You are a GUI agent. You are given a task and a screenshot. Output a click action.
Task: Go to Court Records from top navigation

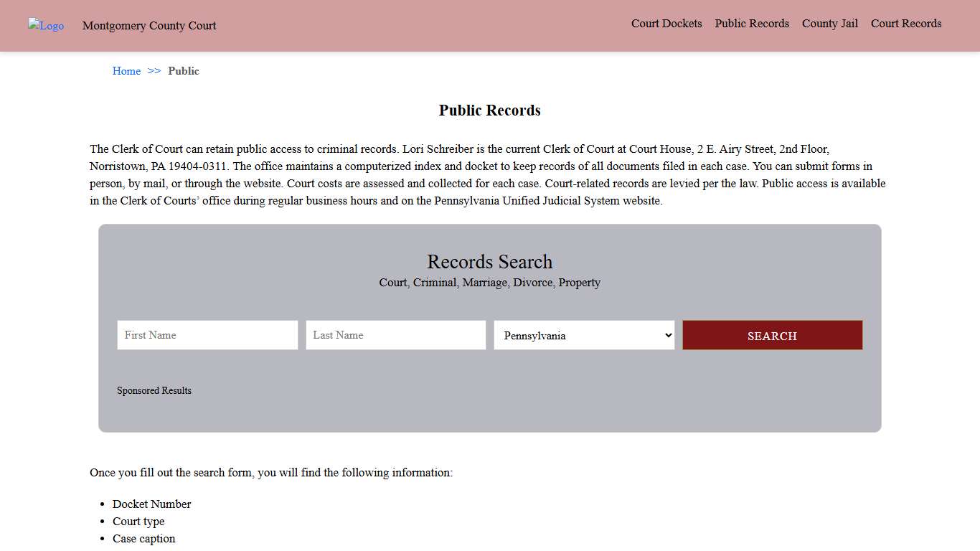(x=905, y=23)
